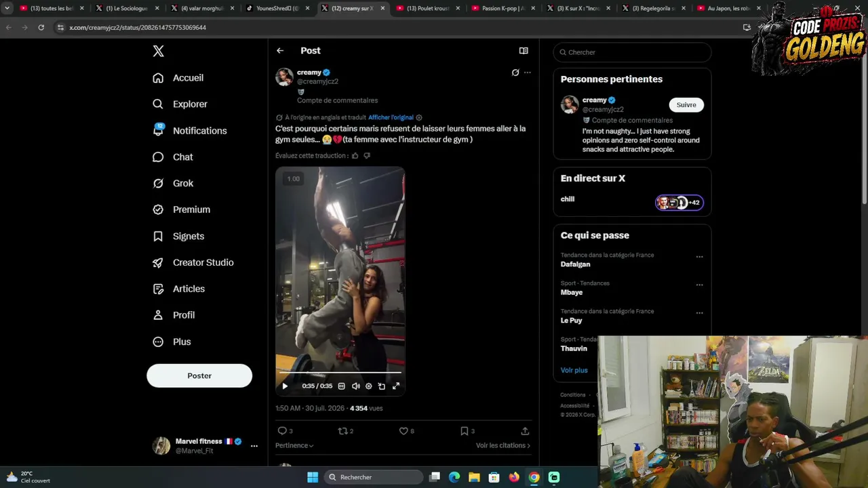Open the Mbaye trend

tap(572, 293)
